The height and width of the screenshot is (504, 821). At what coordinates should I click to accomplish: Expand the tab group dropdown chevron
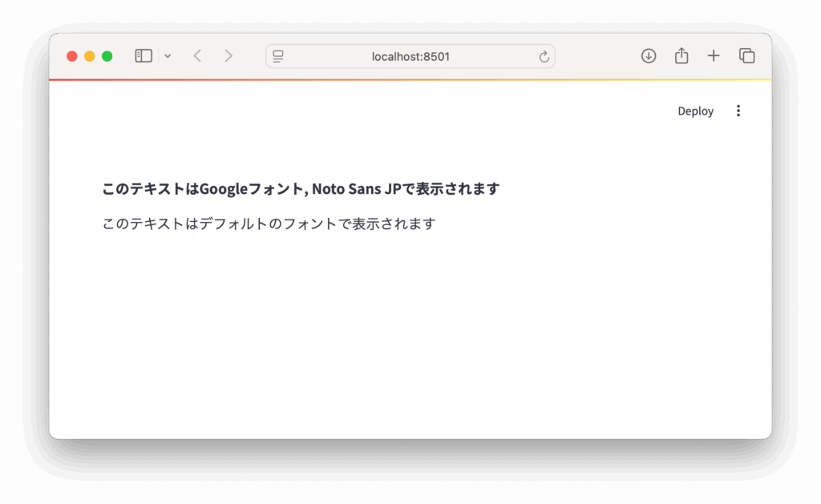(x=168, y=56)
